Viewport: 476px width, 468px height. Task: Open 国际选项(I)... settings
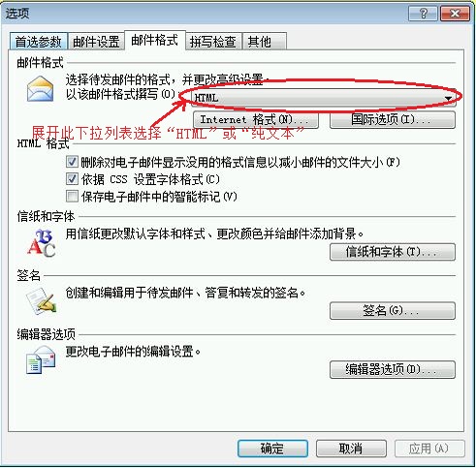tap(393, 120)
